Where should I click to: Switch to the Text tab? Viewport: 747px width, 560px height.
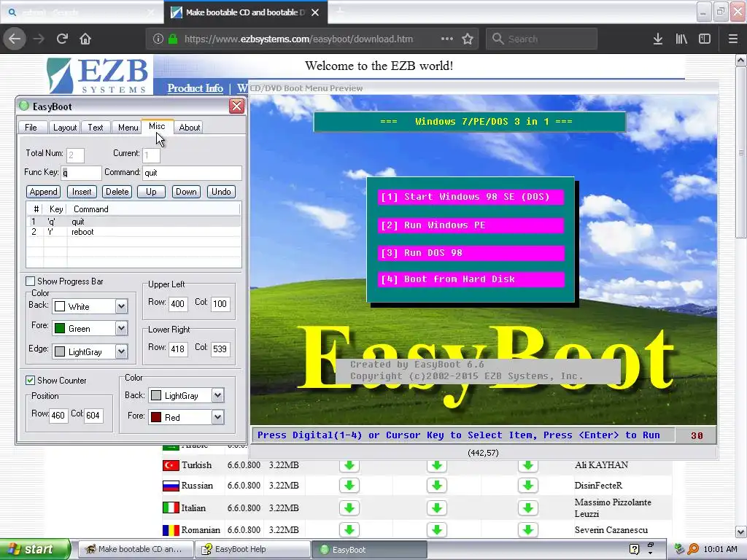96,127
